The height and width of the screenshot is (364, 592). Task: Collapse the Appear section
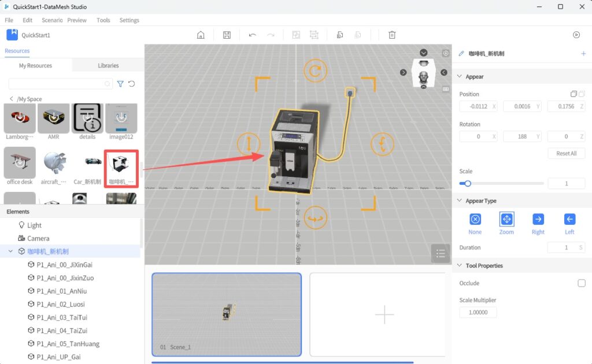coord(460,77)
